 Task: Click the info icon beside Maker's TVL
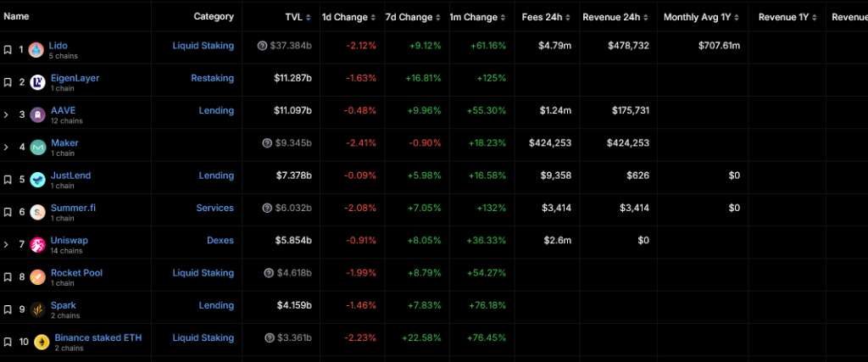[267, 143]
